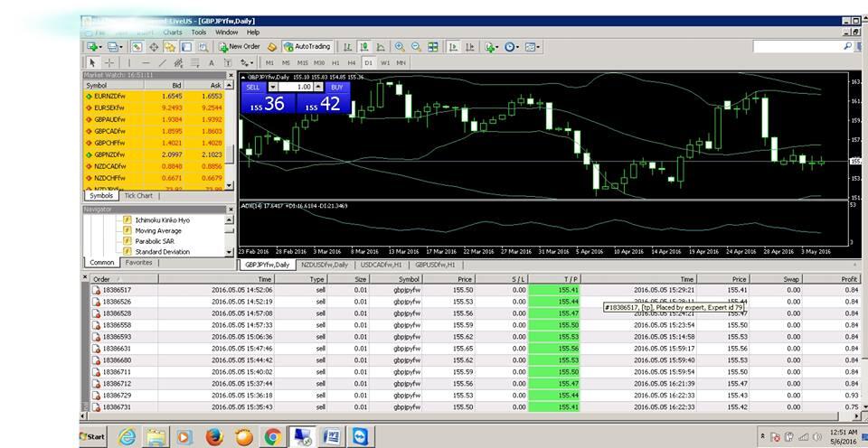The height and width of the screenshot is (448, 868).
Task: Switch timeframe to M5
Action: (287, 62)
